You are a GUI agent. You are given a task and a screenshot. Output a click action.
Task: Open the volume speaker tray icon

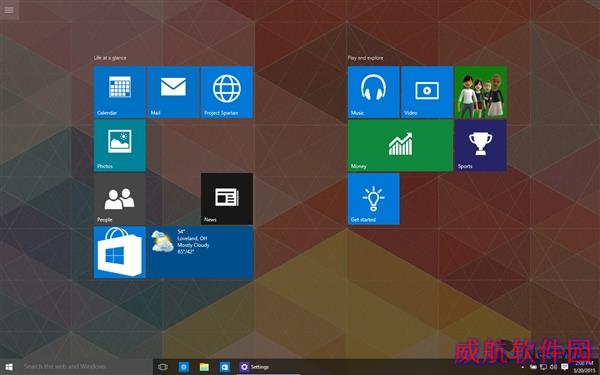[553, 367]
